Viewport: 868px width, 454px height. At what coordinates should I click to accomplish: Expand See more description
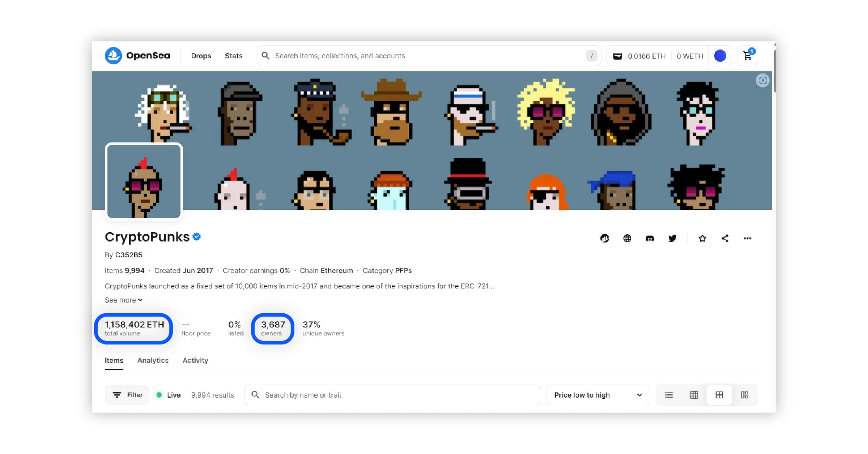tap(124, 300)
